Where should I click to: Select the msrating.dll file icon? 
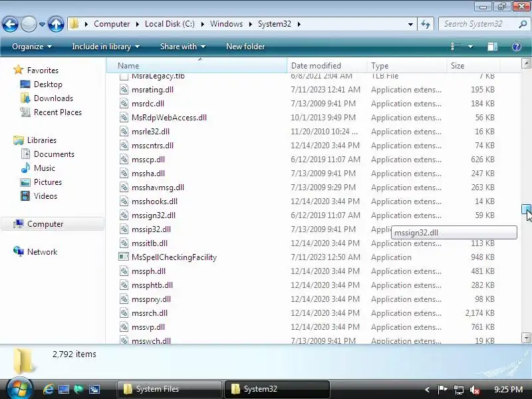[124, 90]
